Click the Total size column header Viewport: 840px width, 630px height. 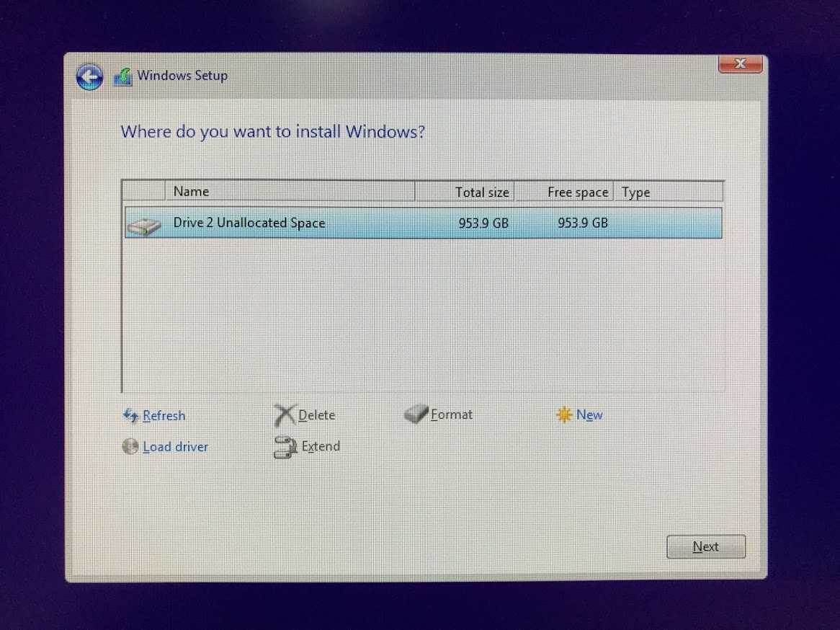click(482, 192)
